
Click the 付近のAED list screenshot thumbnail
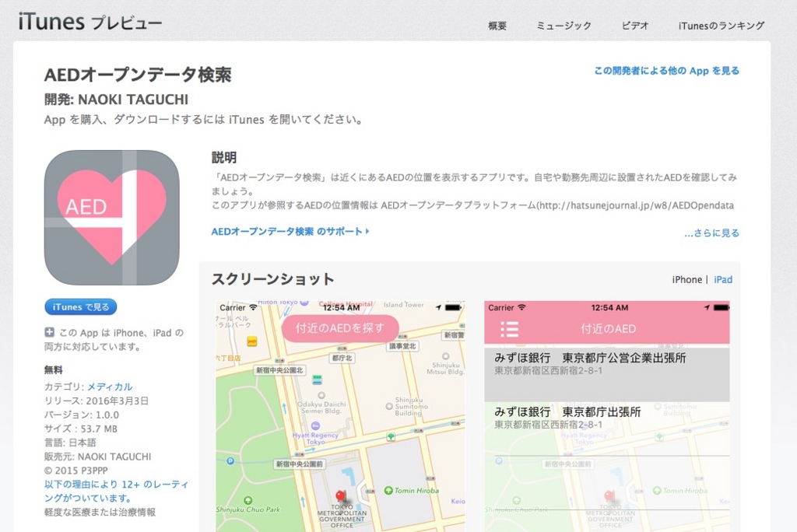[x=607, y=416]
